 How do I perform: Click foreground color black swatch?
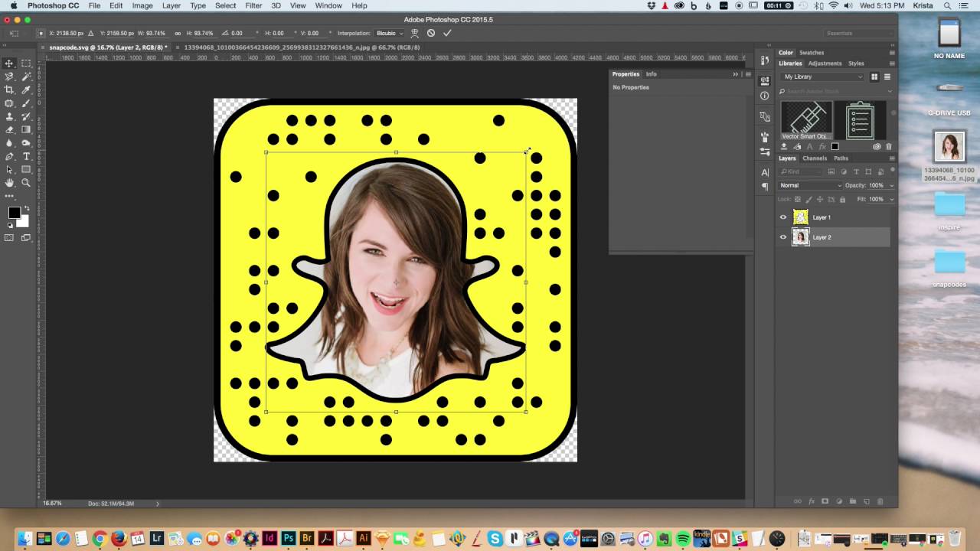coord(14,213)
